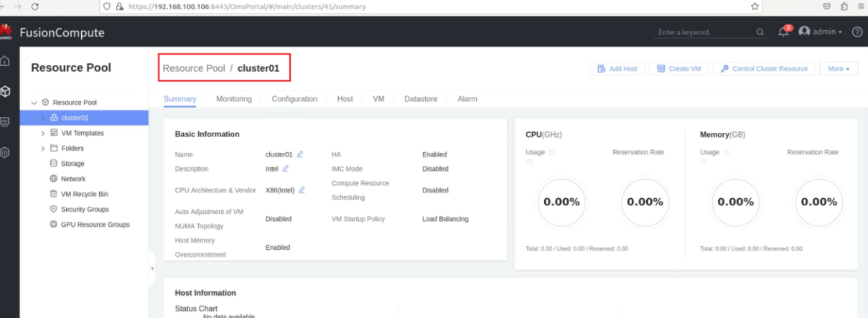Click the Add Host button
The image size is (868, 318).
(x=617, y=69)
